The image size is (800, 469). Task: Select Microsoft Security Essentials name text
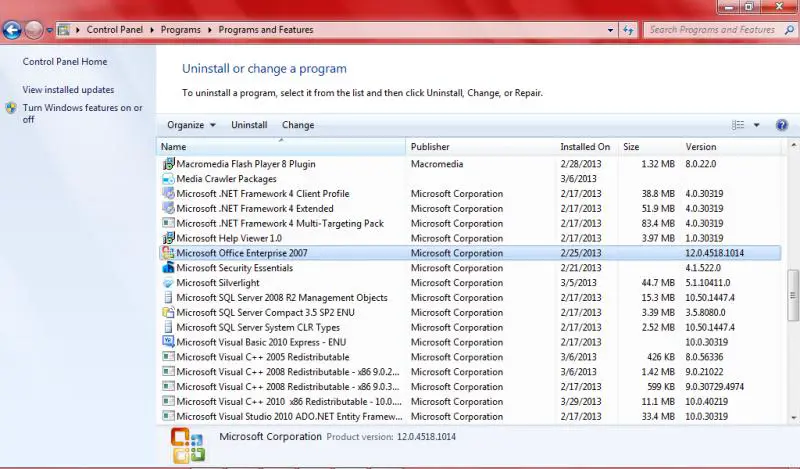coord(235,268)
